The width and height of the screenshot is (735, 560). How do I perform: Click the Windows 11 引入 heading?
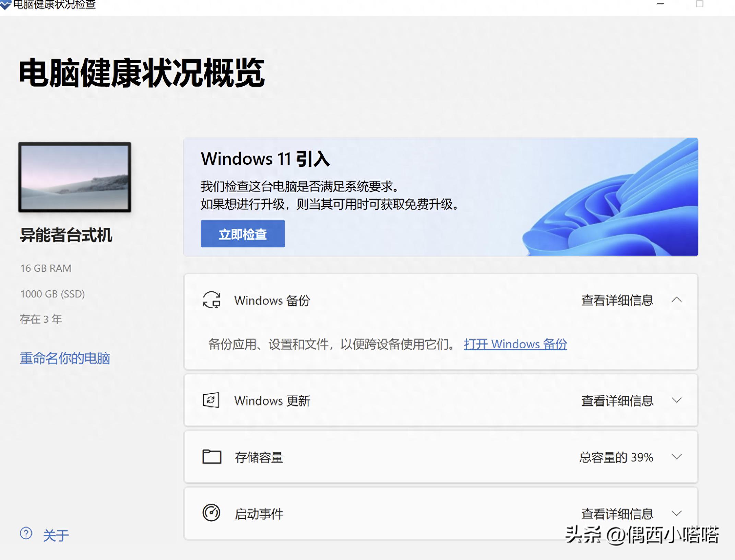pos(265,159)
